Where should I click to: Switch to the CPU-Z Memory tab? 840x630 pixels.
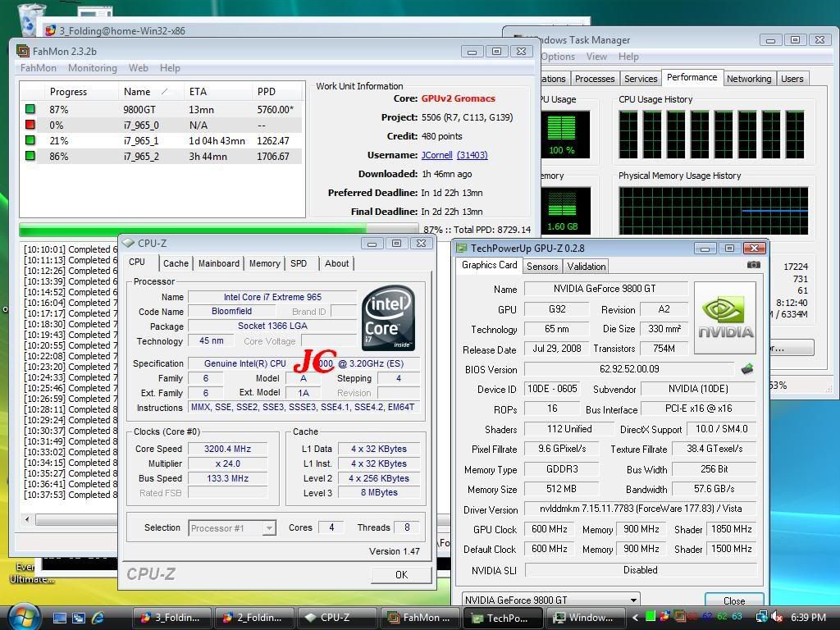(x=265, y=263)
